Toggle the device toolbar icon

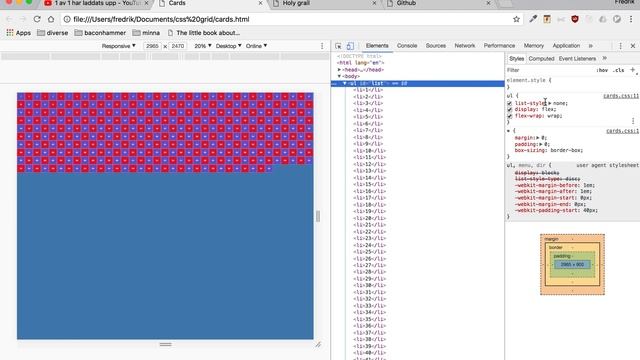350,46
